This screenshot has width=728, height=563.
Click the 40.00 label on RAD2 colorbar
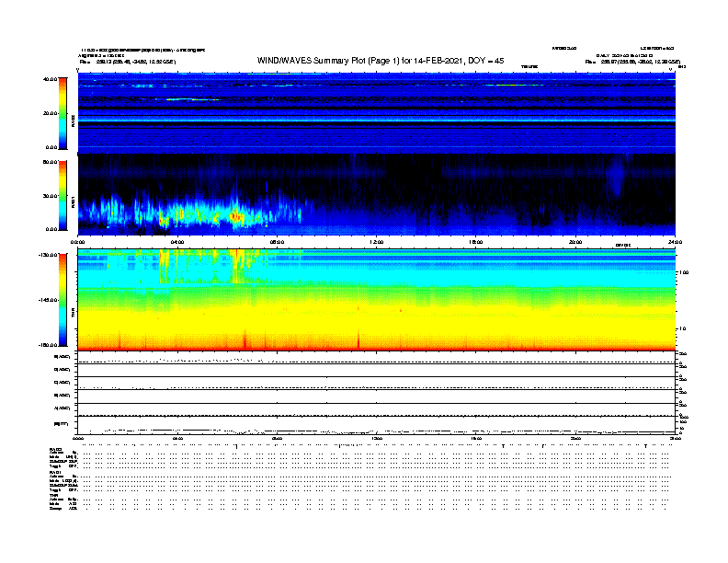click(x=50, y=79)
